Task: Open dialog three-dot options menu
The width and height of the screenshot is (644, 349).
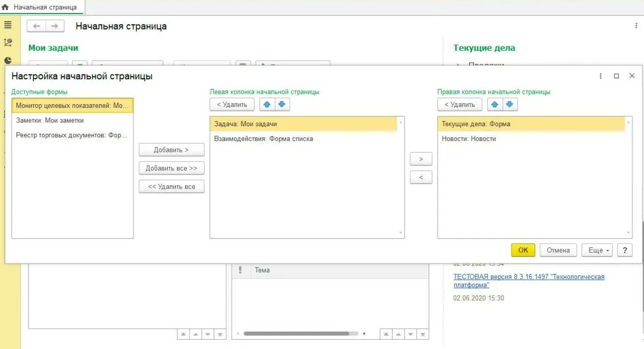Action: click(x=601, y=76)
